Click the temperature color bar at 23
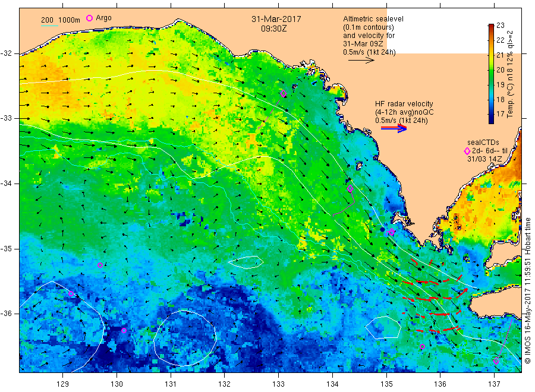The height and width of the screenshot is (392, 535). pyautogui.click(x=491, y=26)
